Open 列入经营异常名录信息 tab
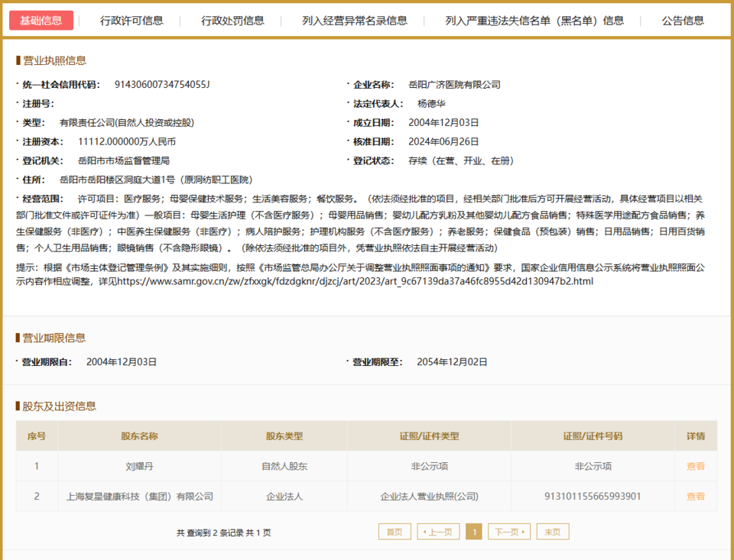This screenshot has height=560, width=734. tap(355, 21)
